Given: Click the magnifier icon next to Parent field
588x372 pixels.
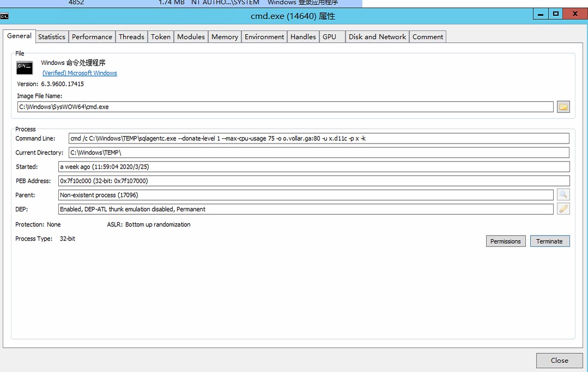Looking at the screenshot, I should pyautogui.click(x=563, y=195).
